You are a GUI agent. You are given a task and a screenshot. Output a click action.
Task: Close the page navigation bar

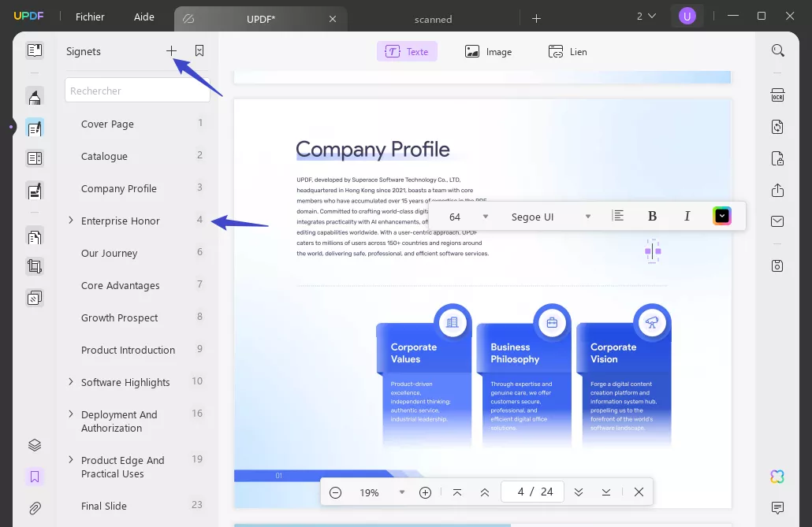[639, 492]
